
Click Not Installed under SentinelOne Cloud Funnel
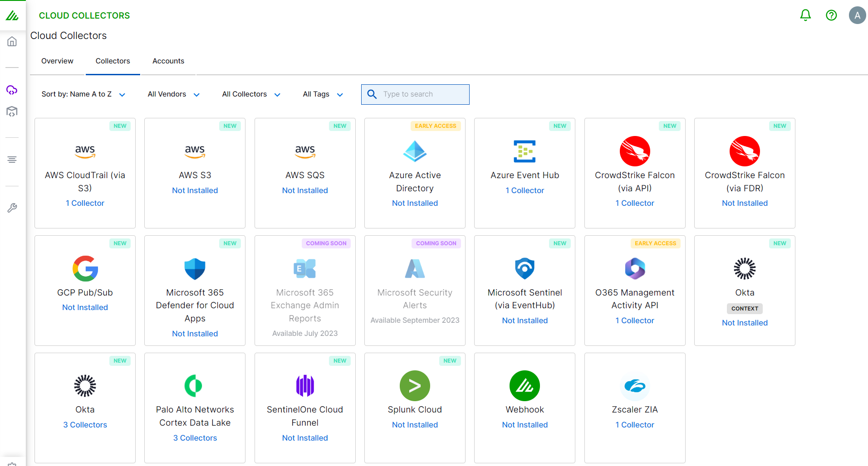pyautogui.click(x=305, y=438)
